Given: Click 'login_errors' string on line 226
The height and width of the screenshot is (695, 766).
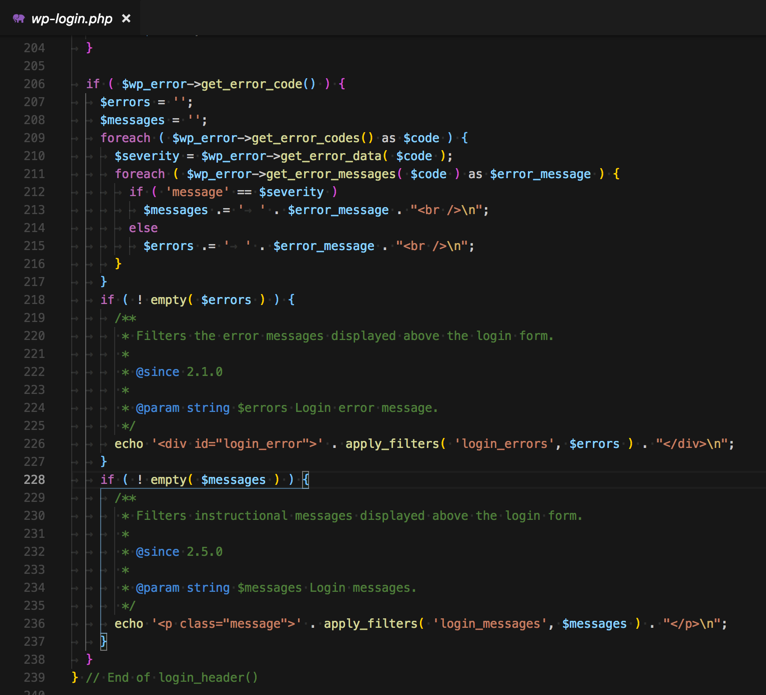Looking at the screenshot, I should coord(504,444).
